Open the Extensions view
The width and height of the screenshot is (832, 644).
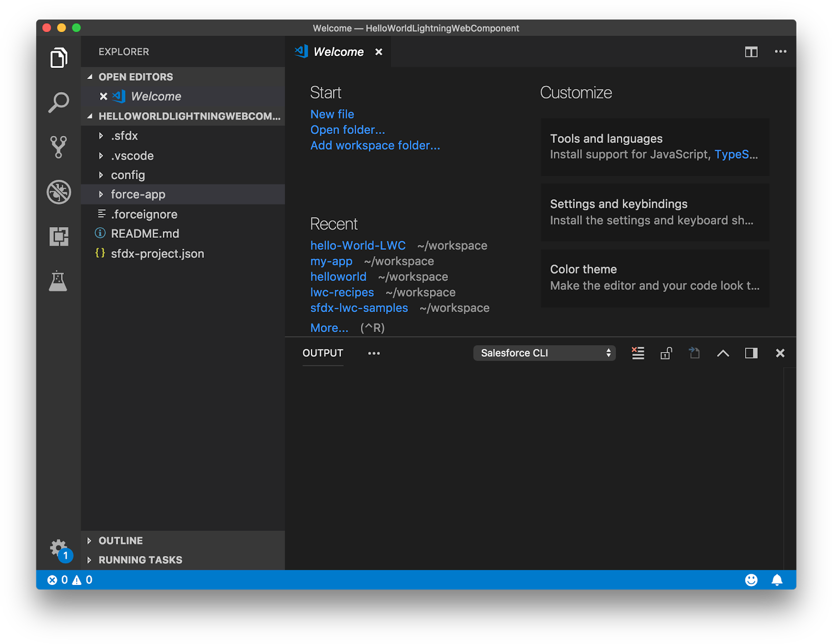(58, 236)
